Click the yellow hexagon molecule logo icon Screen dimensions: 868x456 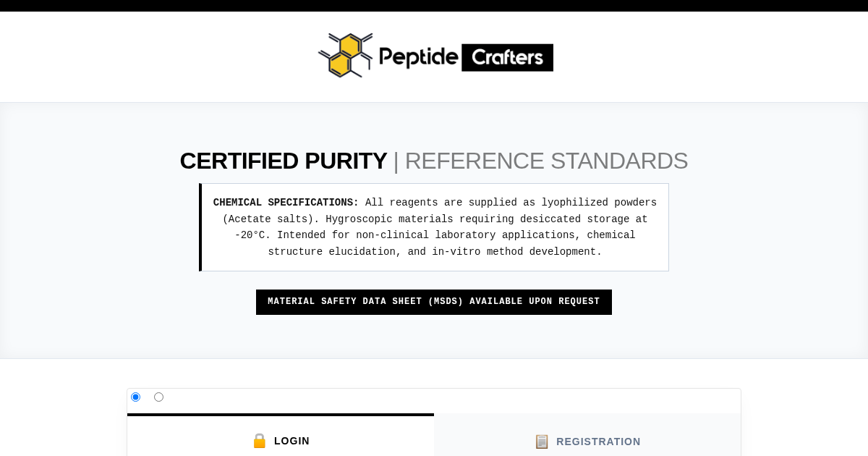pyautogui.click(x=345, y=54)
